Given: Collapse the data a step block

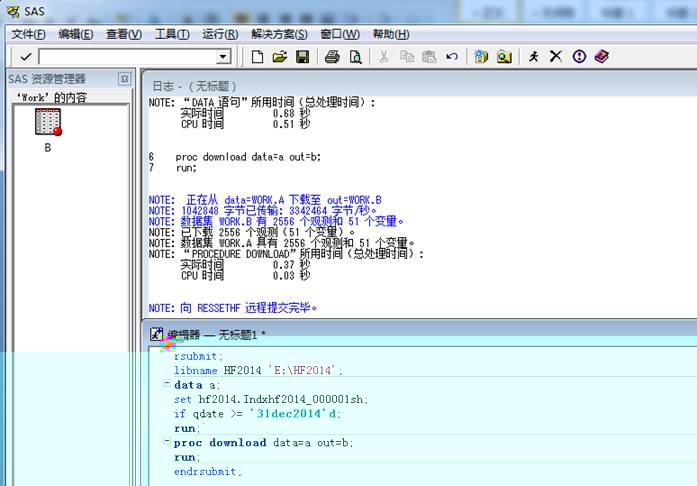Looking at the screenshot, I should pos(167,383).
